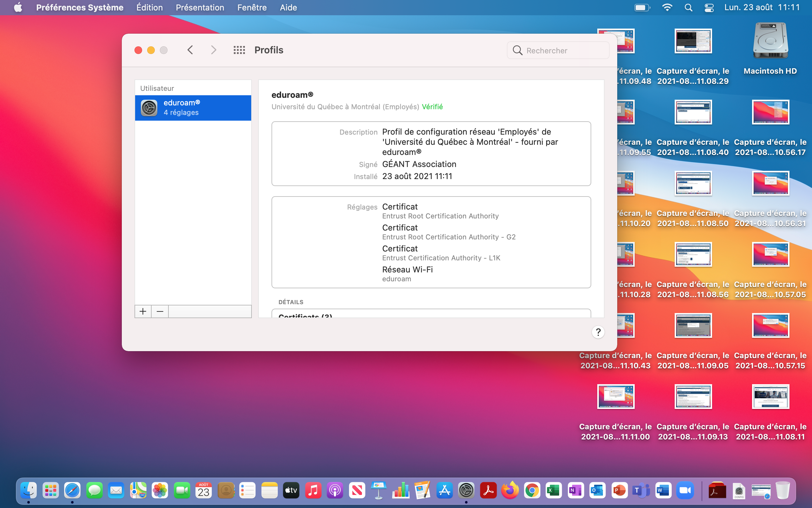Open News from the Dock
This screenshot has height=508, width=812.
(x=357, y=491)
